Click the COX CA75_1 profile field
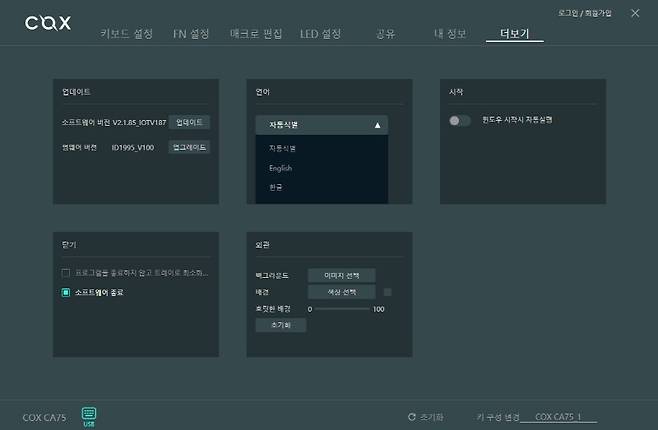Screen dimensions: 658x430 click(x=558, y=417)
